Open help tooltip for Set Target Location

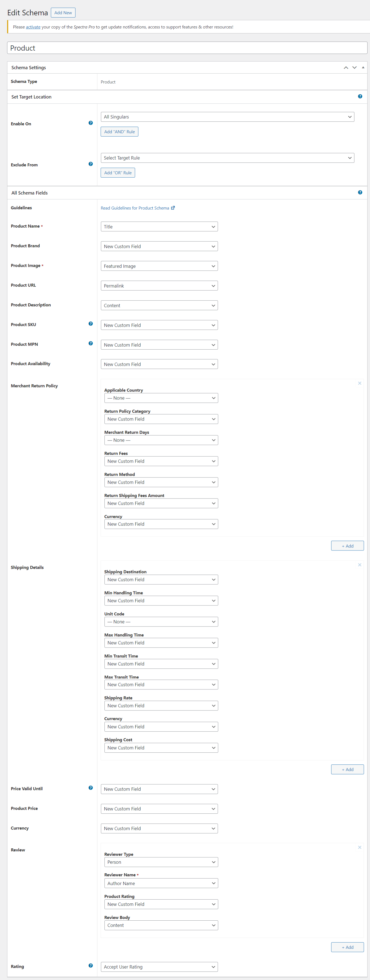[x=360, y=97]
